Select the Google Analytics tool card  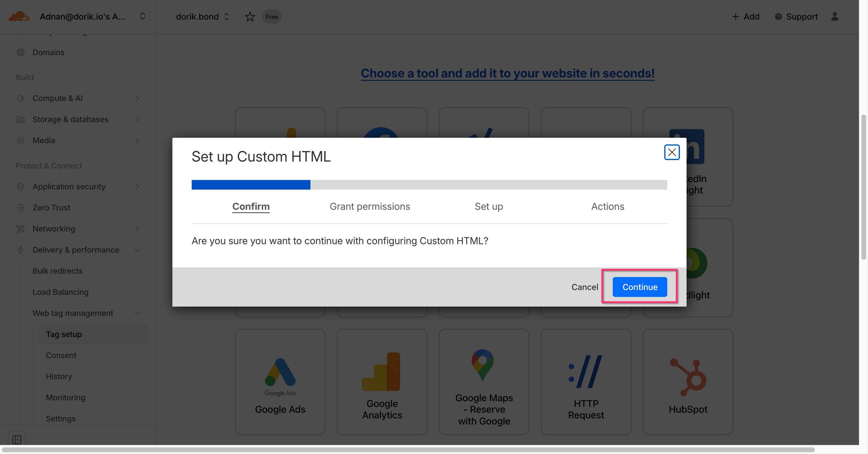coord(382,382)
